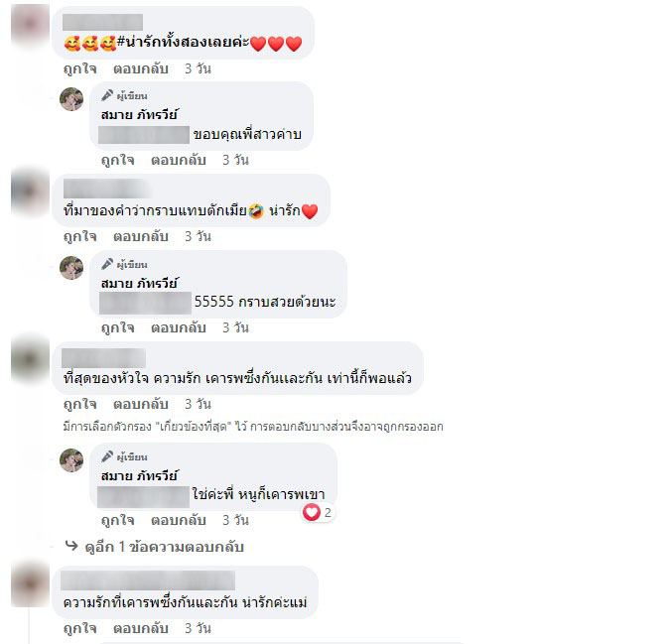Open author avatar next to 55555 กราบสวยด้วยนะ reply
Viewport: 670px width, 644px height.
point(71,268)
